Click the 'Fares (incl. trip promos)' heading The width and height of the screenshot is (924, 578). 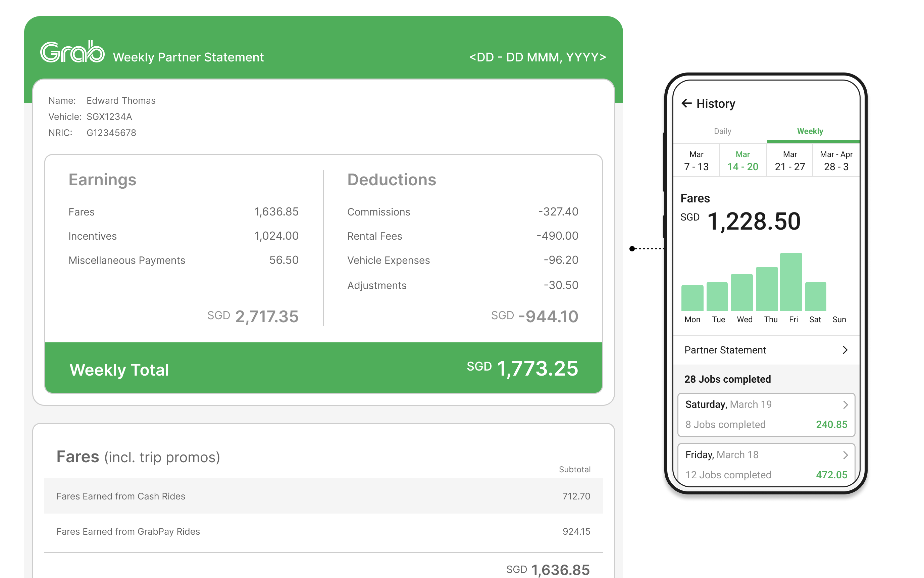(x=138, y=457)
